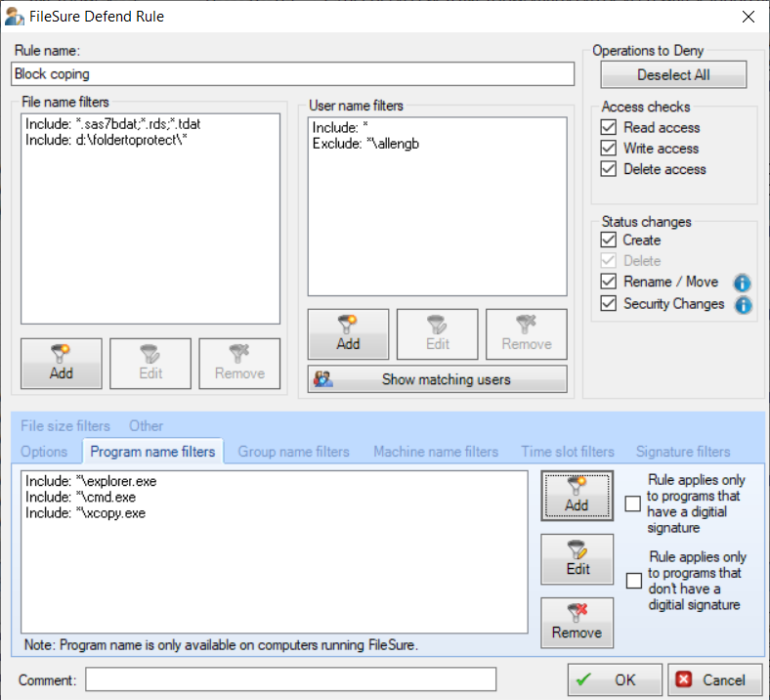Viewport: 770px width, 700px height.
Task: Select the *.sas7bdat;*.rds;*.tdat file filter
Action: click(113, 124)
